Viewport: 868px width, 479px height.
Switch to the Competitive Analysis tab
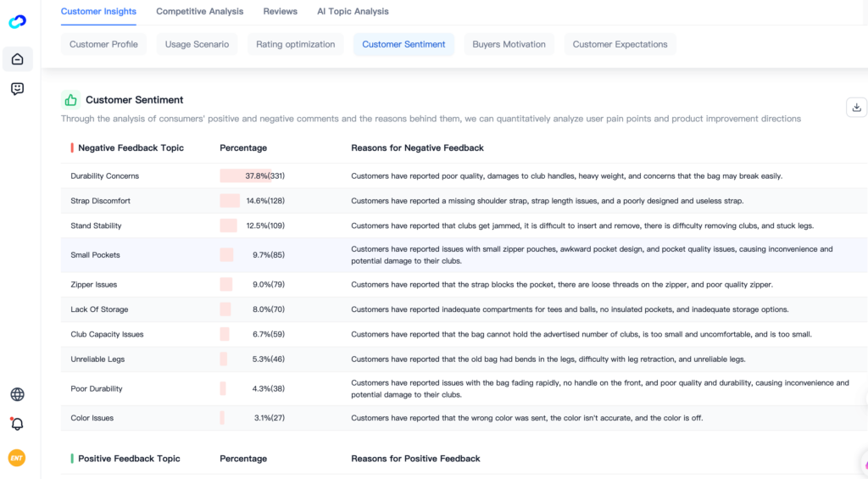click(x=199, y=11)
